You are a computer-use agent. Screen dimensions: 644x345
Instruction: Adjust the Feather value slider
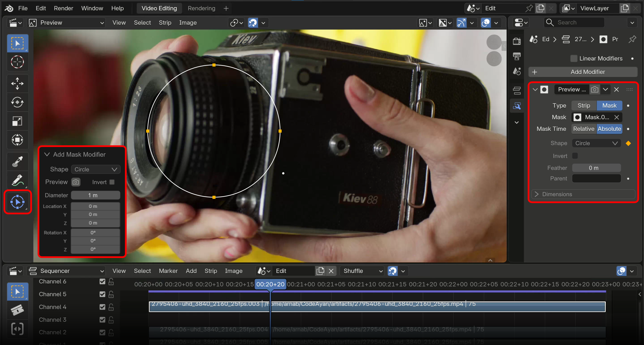(596, 168)
